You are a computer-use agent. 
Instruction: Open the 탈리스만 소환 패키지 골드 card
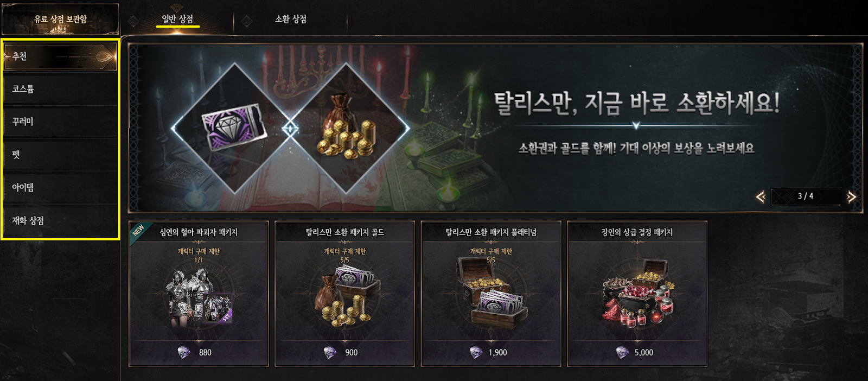[345, 294]
